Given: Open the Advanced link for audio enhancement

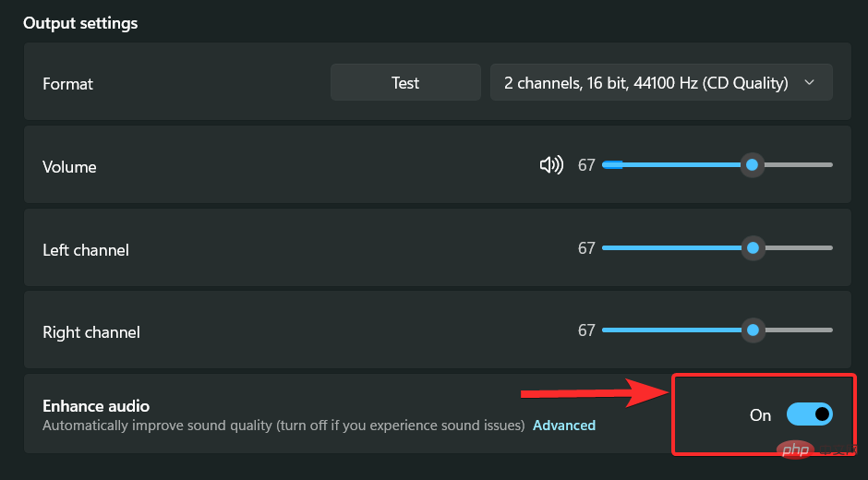Looking at the screenshot, I should pyautogui.click(x=564, y=426).
